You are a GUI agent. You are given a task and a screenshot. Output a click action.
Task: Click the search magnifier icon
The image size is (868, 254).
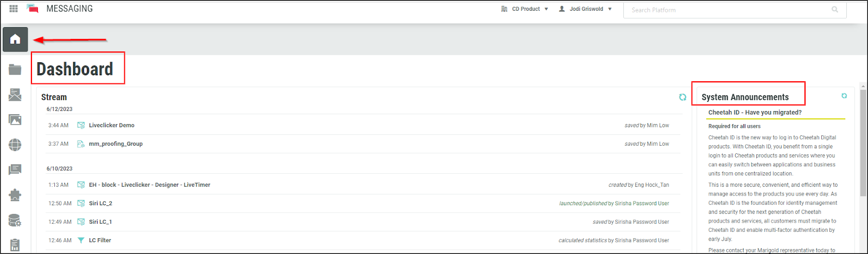pos(835,10)
